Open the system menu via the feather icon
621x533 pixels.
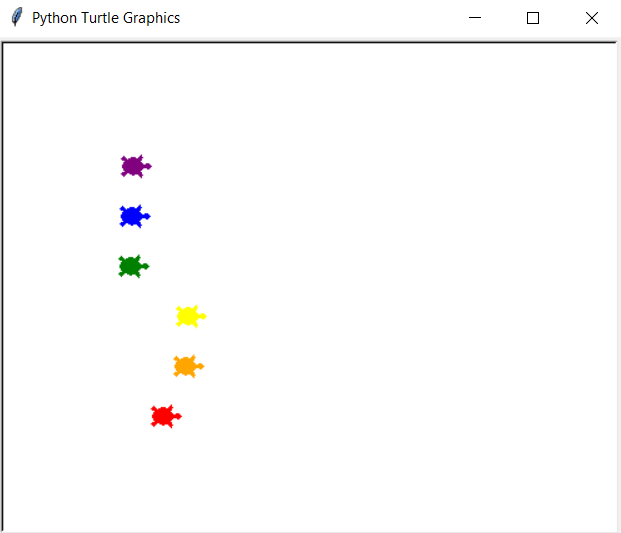pos(16,18)
